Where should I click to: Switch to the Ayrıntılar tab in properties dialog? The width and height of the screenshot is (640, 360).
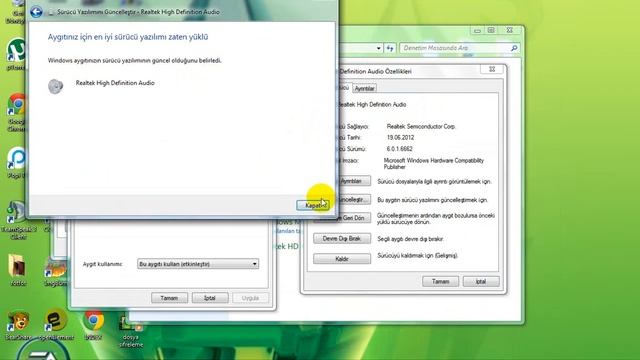(364, 88)
